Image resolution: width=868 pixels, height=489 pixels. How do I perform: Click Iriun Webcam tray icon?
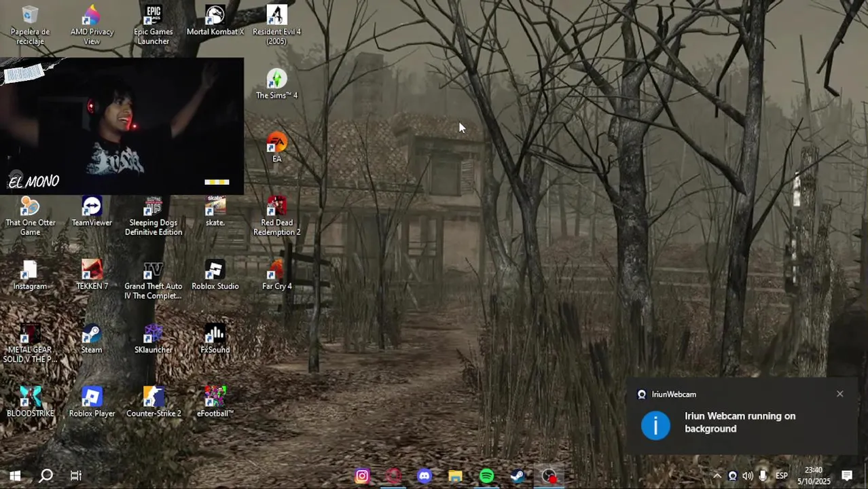pyautogui.click(x=732, y=476)
